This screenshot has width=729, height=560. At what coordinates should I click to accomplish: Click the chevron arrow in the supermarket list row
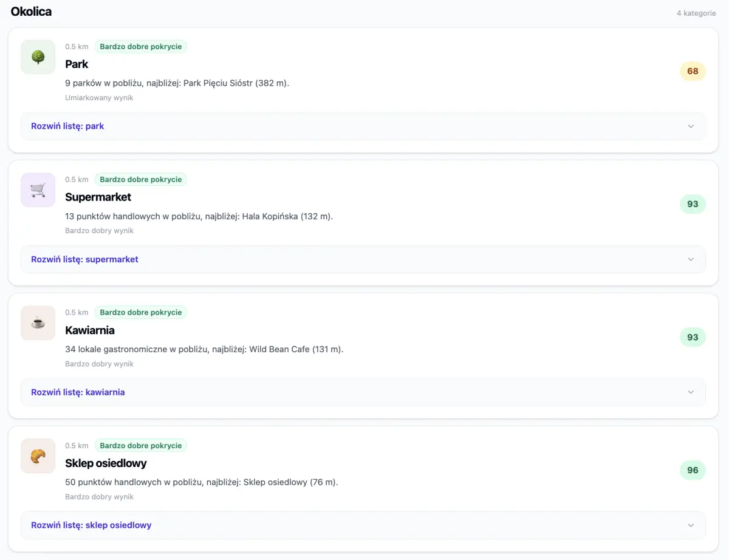[691, 259]
